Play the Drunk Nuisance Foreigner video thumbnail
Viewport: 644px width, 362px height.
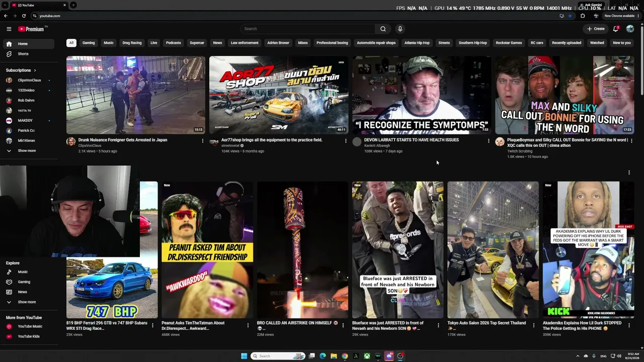pyautogui.click(x=136, y=95)
